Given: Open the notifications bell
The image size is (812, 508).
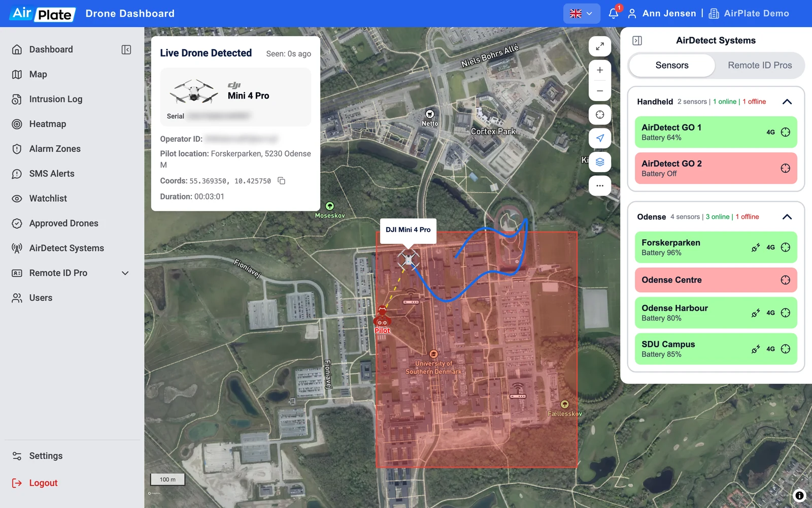Looking at the screenshot, I should coord(614,13).
